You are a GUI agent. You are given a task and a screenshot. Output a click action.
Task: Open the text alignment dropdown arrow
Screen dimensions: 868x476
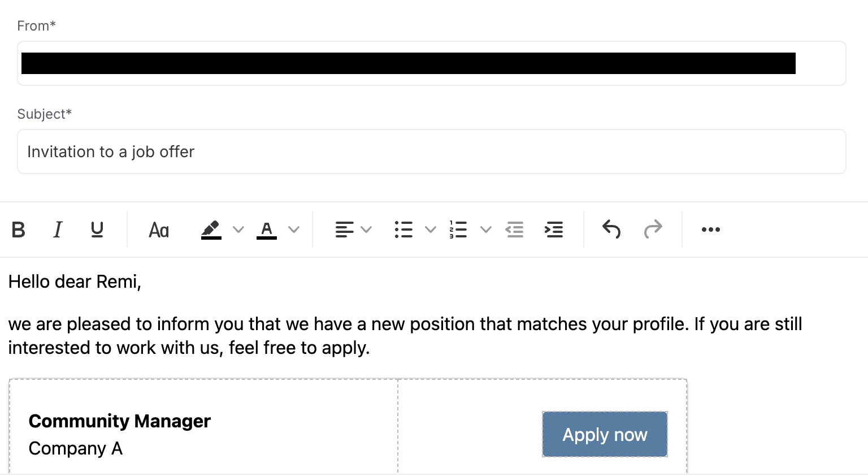tap(366, 230)
